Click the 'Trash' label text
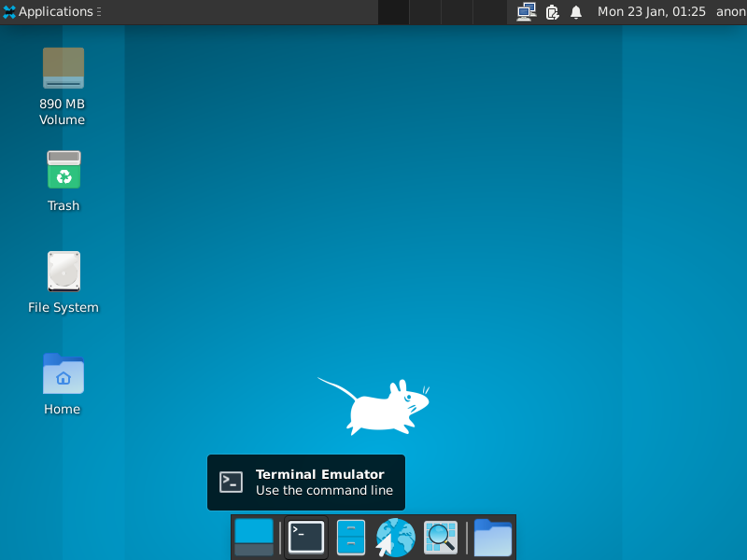This screenshot has height=560, width=747. (63, 205)
